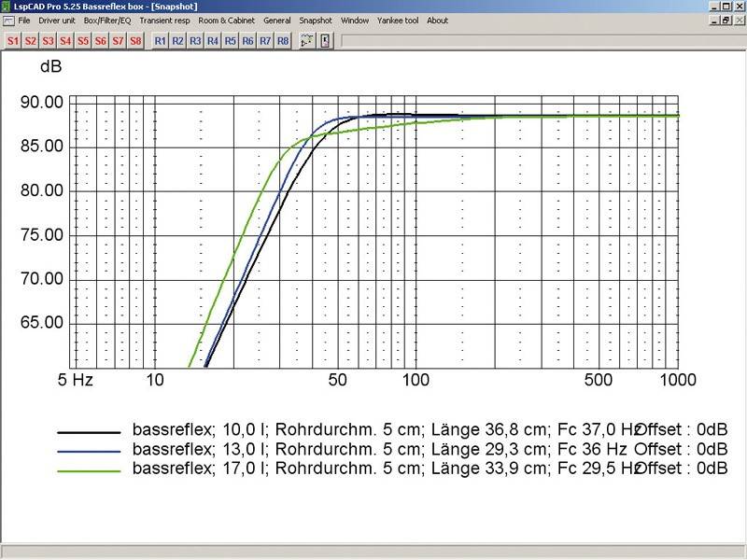Click the 65.00 dB axis label
The height and width of the screenshot is (560, 747).
point(41,323)
